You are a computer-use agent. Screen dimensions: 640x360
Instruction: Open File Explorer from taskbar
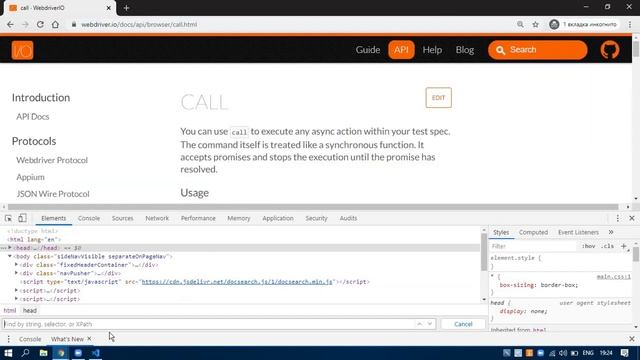(43, 353)
